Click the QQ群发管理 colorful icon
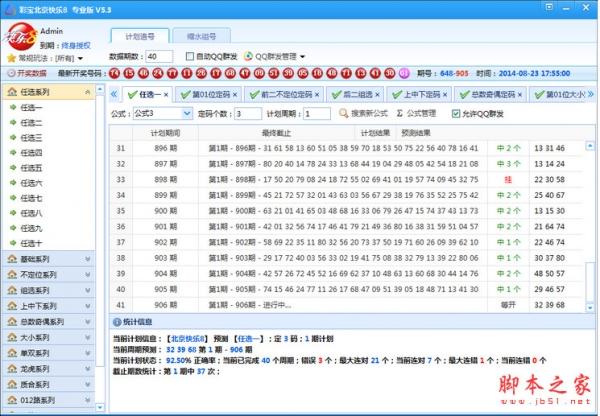 [x=248, y=56]
